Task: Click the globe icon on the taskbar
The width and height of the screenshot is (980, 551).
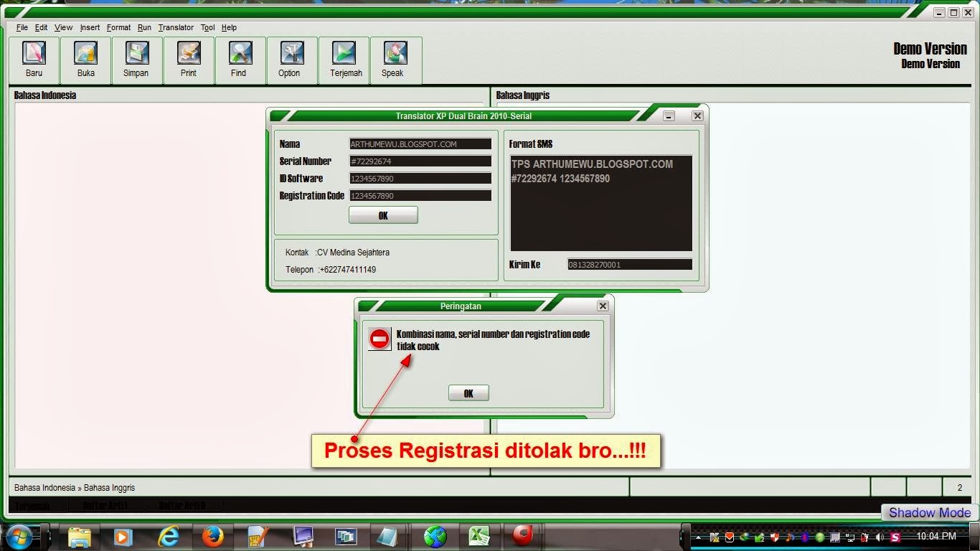Action: (x=435, y=537)
